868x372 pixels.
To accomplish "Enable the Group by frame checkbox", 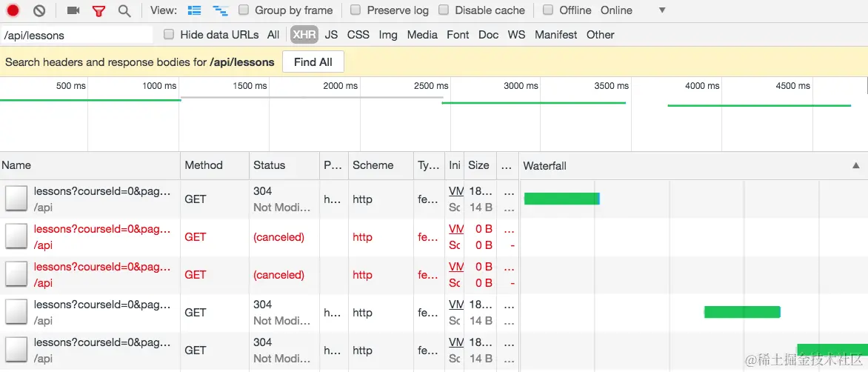I will pos(244,10).
